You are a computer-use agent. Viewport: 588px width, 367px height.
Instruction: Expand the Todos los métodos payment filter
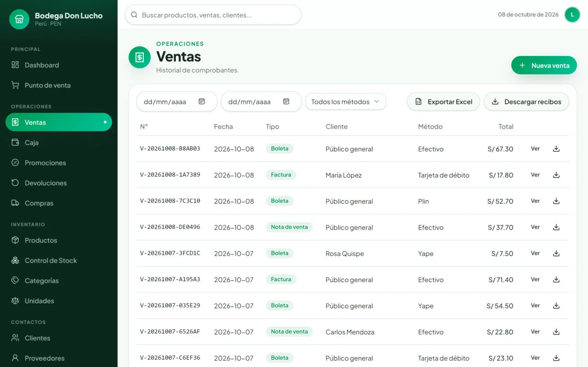point(346,102)
